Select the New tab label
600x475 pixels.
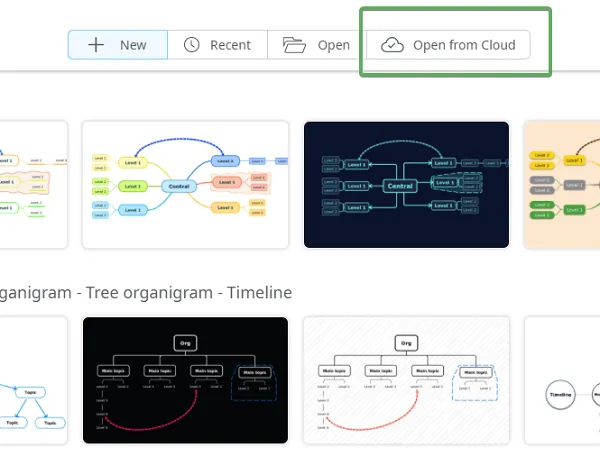[133, 45]
